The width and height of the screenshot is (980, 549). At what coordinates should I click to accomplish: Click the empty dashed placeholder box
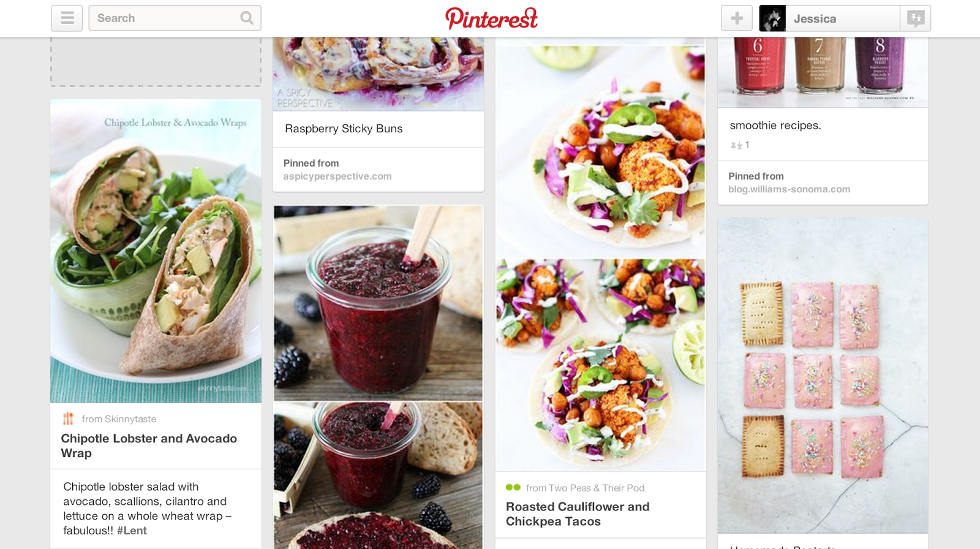(156, 61)
